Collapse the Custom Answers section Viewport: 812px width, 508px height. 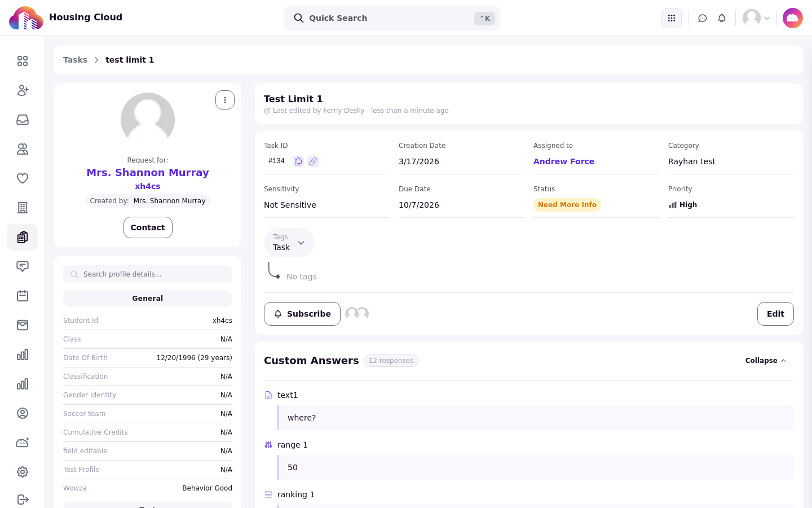[765, 361]
